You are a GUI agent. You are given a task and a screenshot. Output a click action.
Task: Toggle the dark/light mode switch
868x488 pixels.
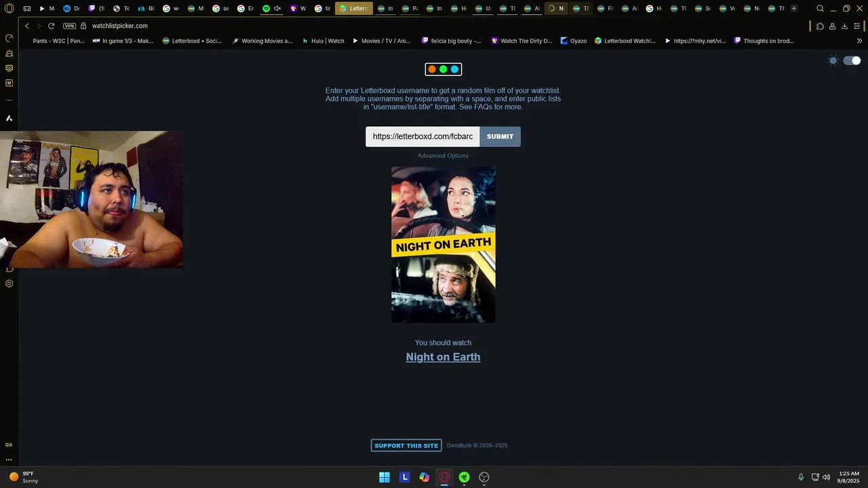coord(852,61)
